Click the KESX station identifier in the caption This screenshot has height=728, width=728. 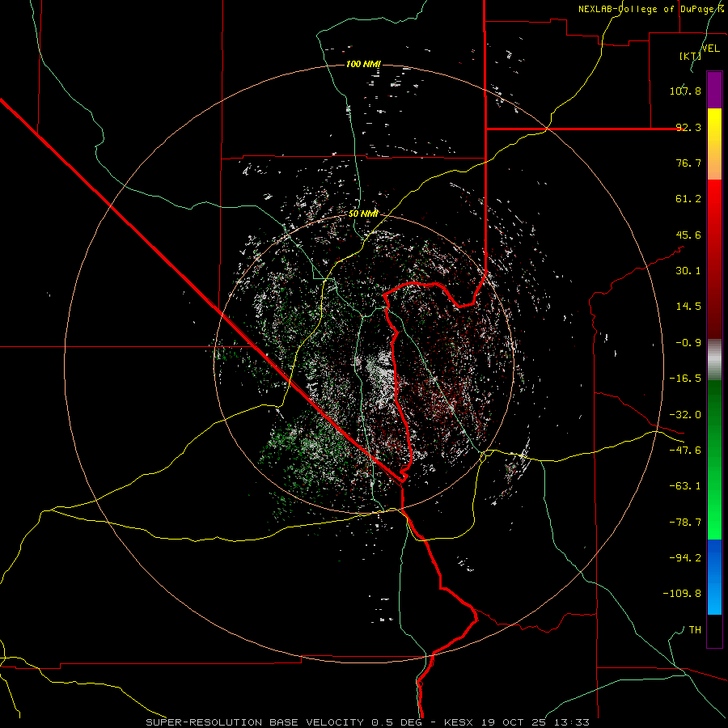click(x=459, y=722)
